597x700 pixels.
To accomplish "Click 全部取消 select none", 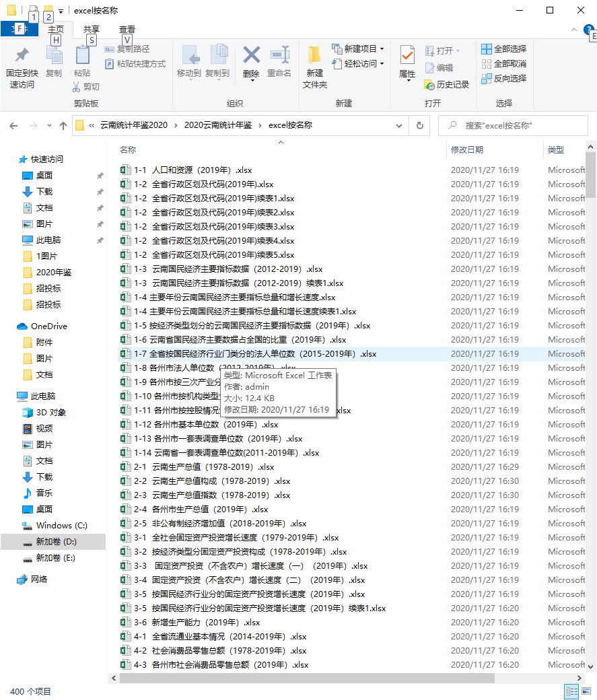I will click(x=503, y=64).
